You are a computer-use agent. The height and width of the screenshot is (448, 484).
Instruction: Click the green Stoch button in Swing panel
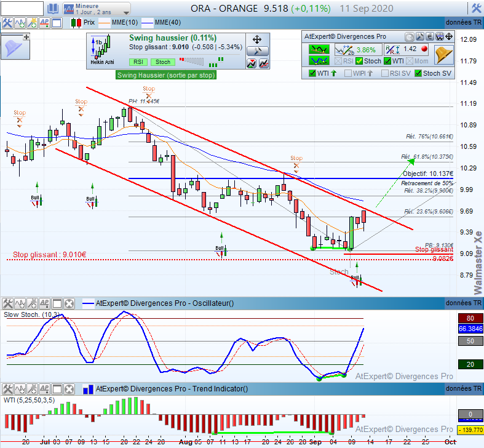pos(163,62)
